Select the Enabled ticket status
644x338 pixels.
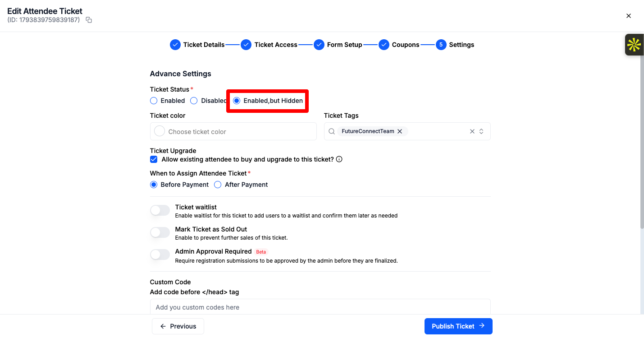(x=154, y=101)
